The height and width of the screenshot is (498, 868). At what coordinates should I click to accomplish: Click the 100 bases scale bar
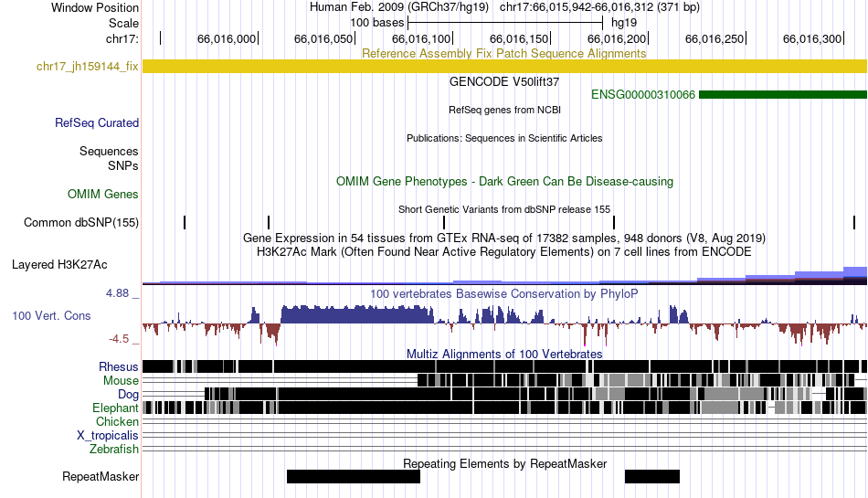pyautogui.click(x=505, y=23)
